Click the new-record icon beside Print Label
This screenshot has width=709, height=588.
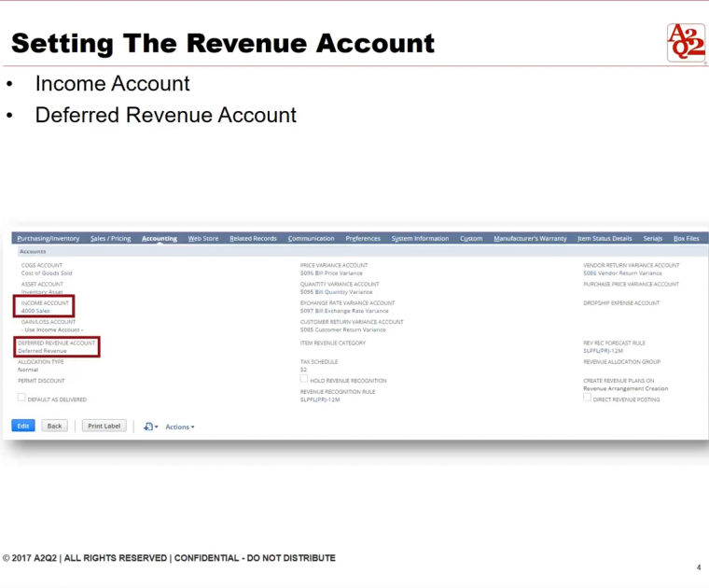tap(147, 427)
